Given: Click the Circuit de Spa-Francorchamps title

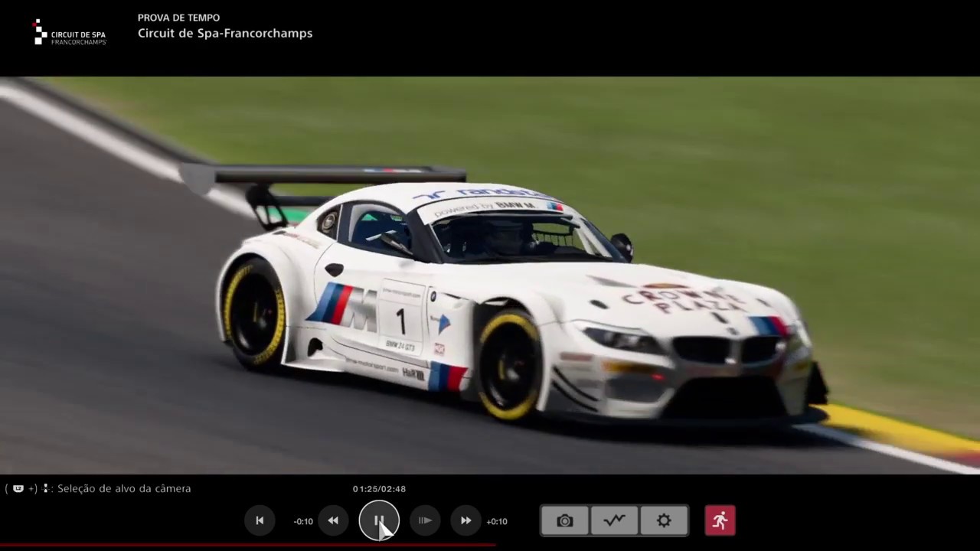Looking at the screenshot, I should coord(225,33).
